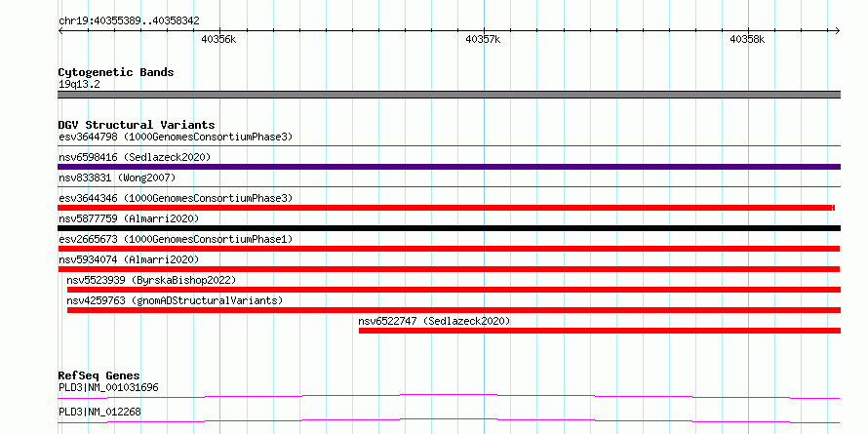The width and height of the screenshot is (868, 434).
Task: Select the magenta PLD3|NM_012268 transcript line
Action: tap(449, 420)
